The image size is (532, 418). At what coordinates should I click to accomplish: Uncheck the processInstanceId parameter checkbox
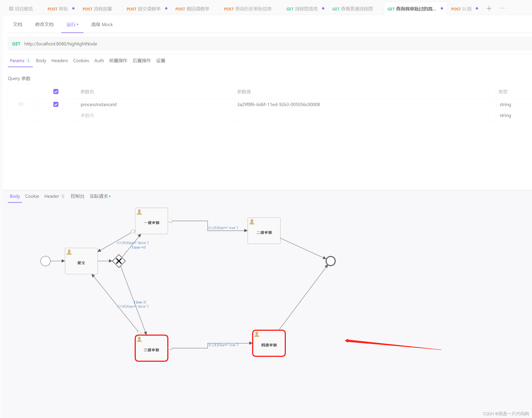(x=56, y=104)
